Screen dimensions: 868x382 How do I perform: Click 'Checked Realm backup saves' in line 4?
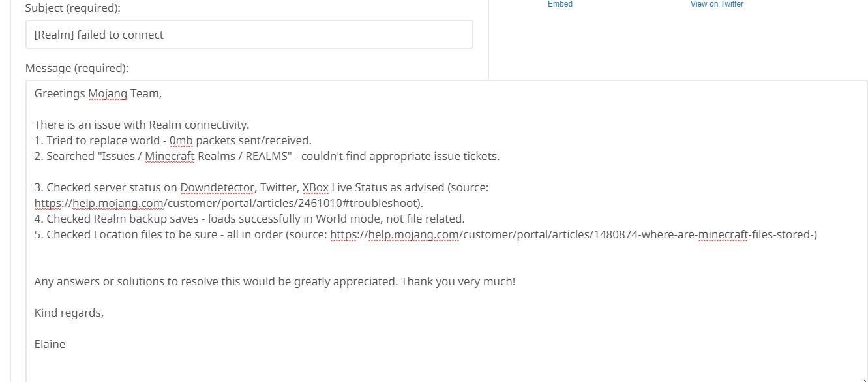[117, 219]
